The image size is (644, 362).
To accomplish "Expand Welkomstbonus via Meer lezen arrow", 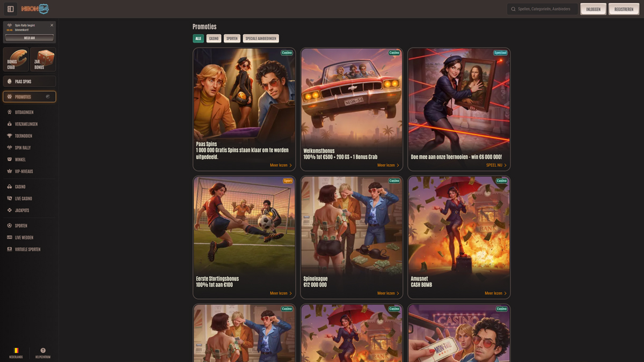I will point(398,166).
